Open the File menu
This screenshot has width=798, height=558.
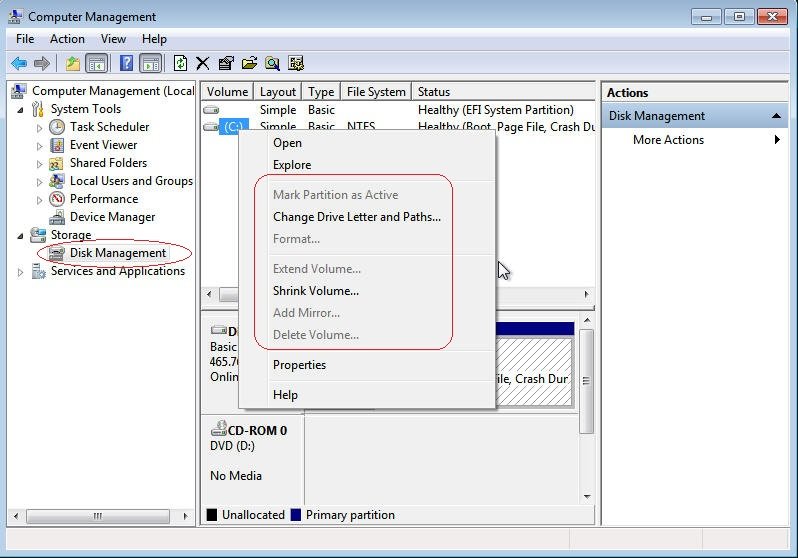tap(25, 39)
